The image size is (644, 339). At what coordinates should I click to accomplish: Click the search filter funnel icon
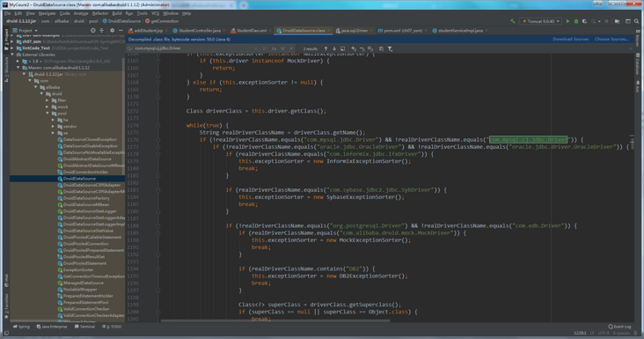[x=390, y=48]
